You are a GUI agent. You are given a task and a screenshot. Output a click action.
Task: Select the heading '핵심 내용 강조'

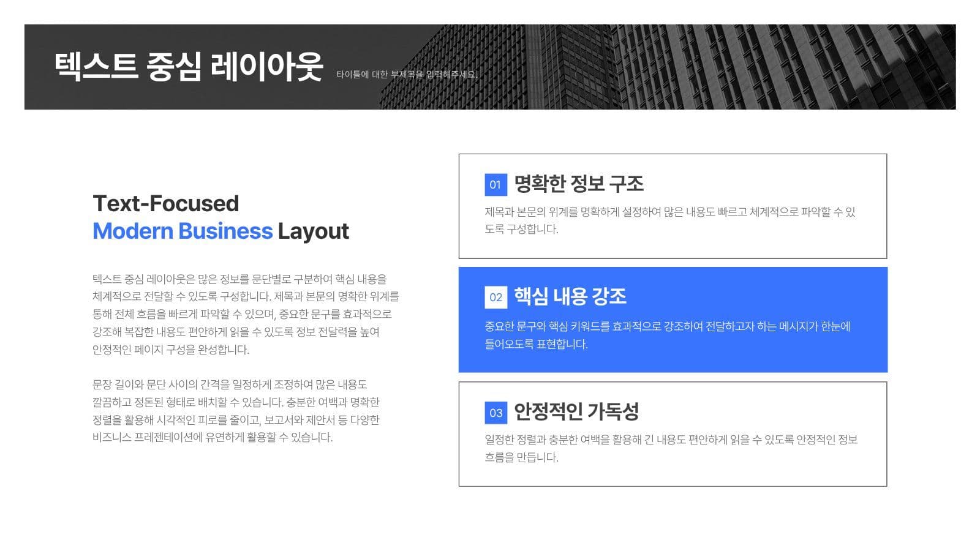pos(570,296)
